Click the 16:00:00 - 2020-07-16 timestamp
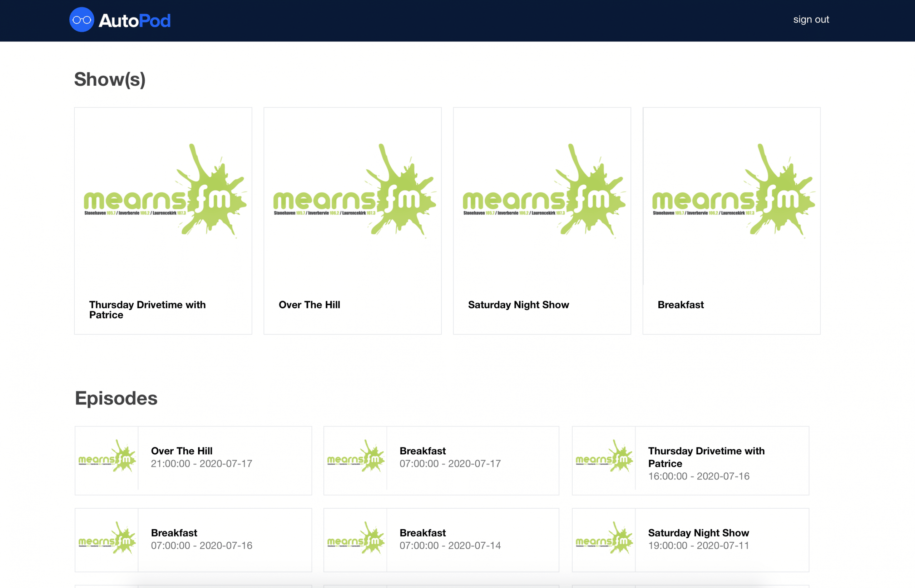Screen dimensions: 915x588 pyautogui.click(x=699, y=476)
